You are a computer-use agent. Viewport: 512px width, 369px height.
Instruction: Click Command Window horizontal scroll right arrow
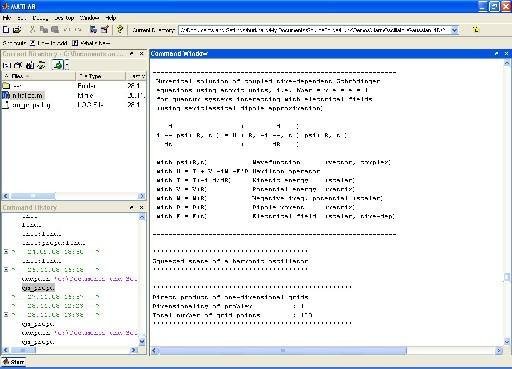(x=499, y=350)
